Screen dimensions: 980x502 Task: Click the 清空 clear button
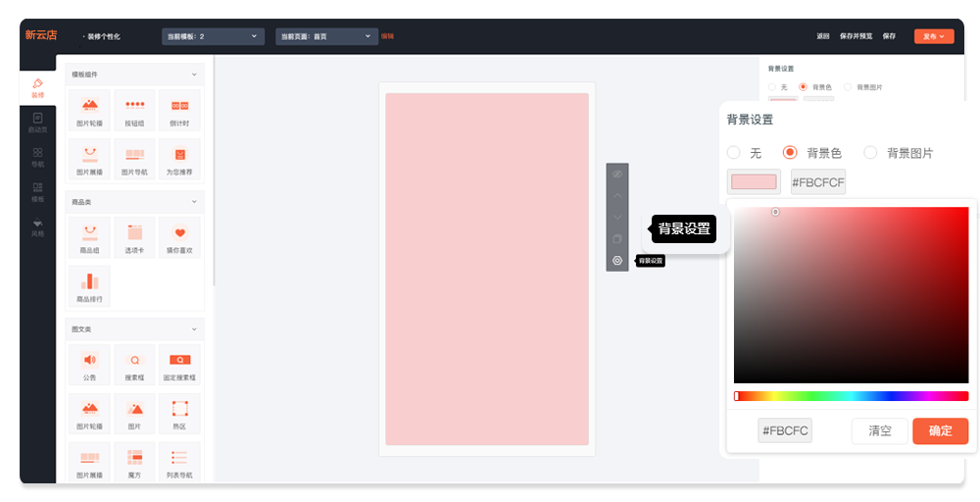(879, 430)
